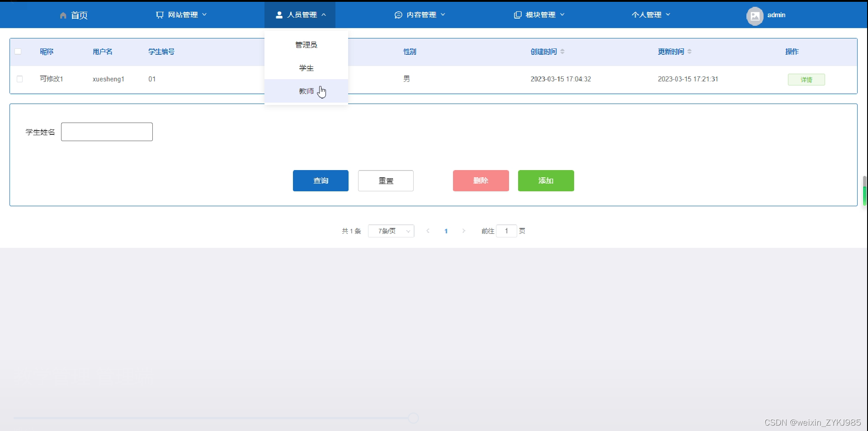The height and width of the screenshot is (431, 868).
Task: Click the 01 student number cell
Action: 152,79
